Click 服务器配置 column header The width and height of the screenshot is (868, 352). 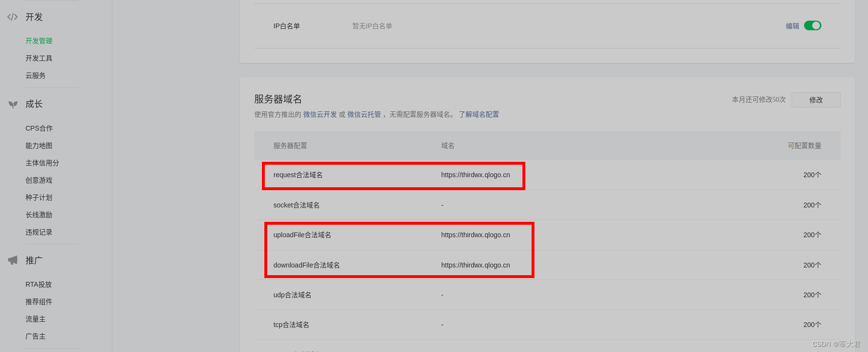pyautogui.click(x=290, y=146)
